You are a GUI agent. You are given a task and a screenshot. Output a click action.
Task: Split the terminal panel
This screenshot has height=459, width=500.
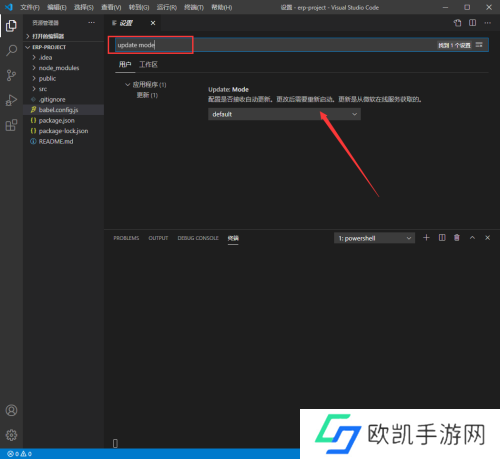pyautogui.click(x=442, y=238)
